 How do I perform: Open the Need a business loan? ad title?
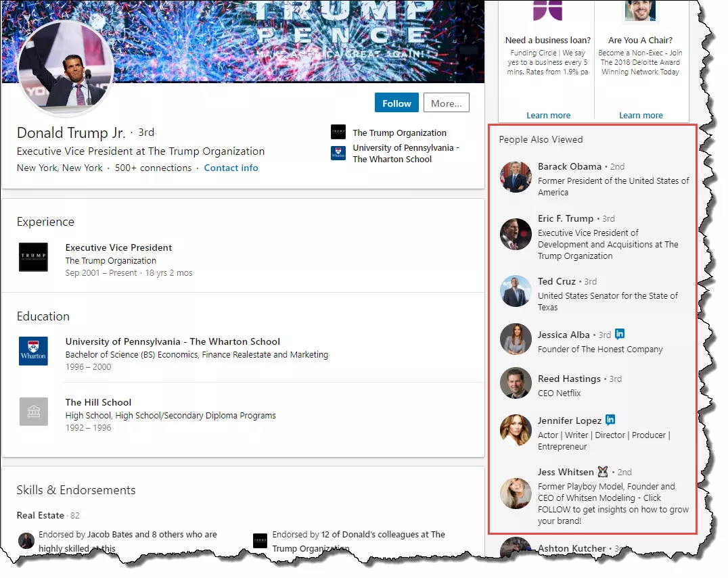coord(548,41)
